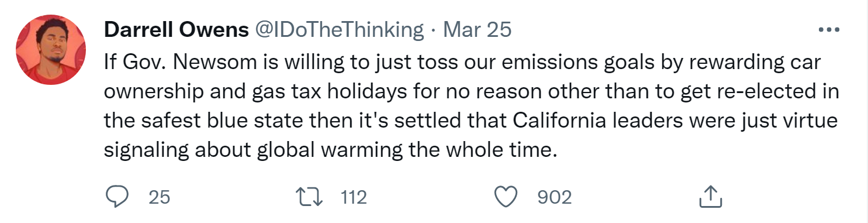The height and width of the screenshot is (223, 868).
Task: Open the three-dot more options menu
Action: (x=828, y=30)
